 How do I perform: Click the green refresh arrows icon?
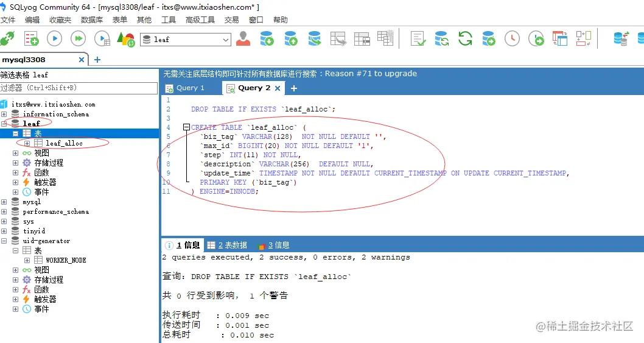coord(465,39)
